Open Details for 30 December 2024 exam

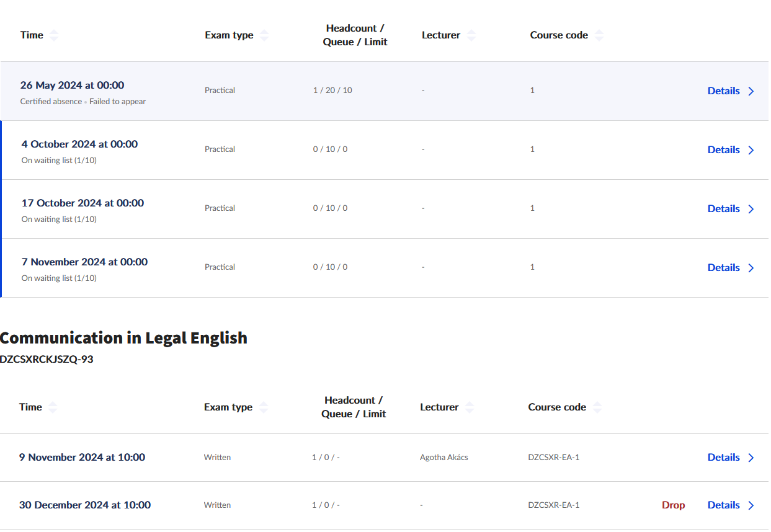(x=723, y=505)
